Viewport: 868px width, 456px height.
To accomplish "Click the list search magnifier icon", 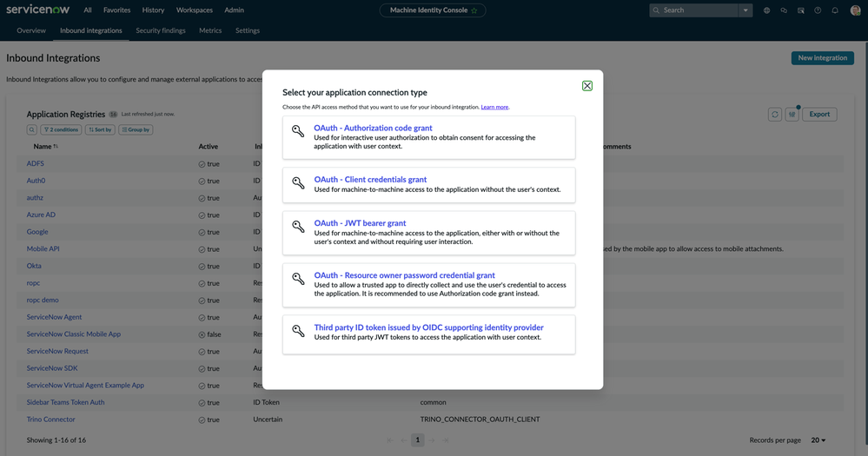I will pyautogui.click(x=32, y=129).
